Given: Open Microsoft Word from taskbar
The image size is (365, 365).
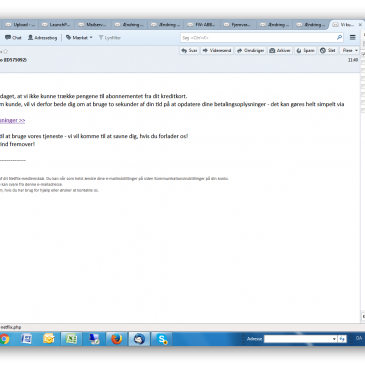Looking at the screenshot, I should coord(26,339).
